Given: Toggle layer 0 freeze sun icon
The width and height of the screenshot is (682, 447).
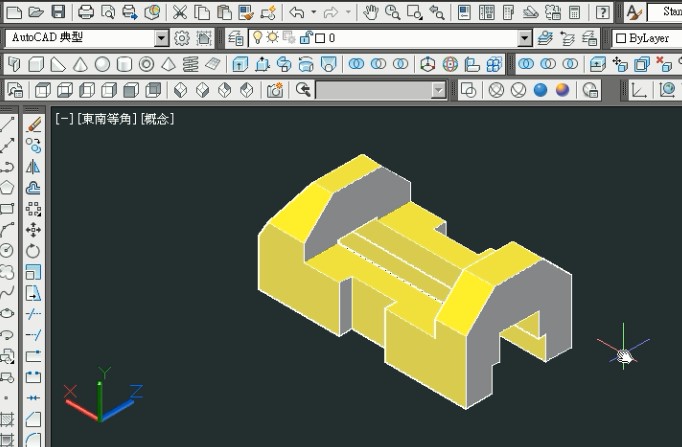Looking at the screenshot, I should tap(273, 37).
